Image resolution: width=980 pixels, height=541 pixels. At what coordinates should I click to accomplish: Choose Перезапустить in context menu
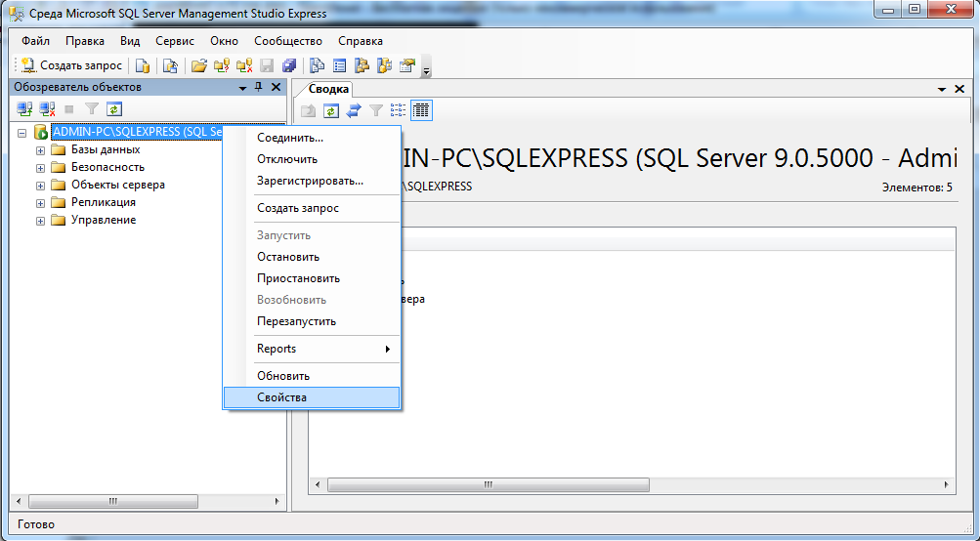312,321
